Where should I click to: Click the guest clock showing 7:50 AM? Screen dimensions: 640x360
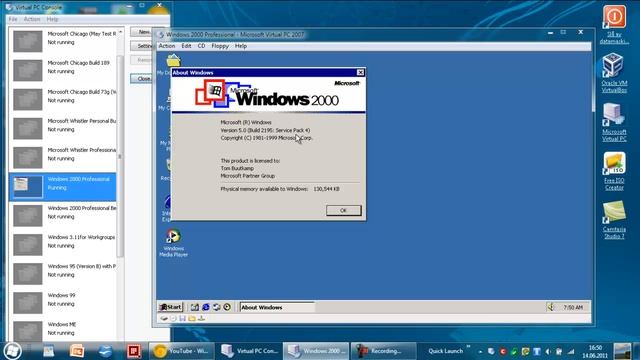click(573, 307)
